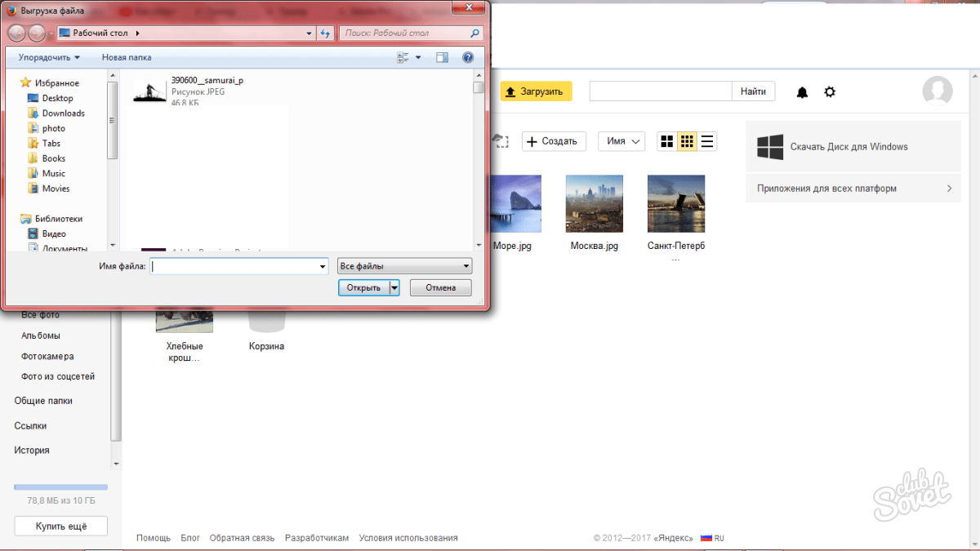Switch to list view layout

(x=707, y=141)
